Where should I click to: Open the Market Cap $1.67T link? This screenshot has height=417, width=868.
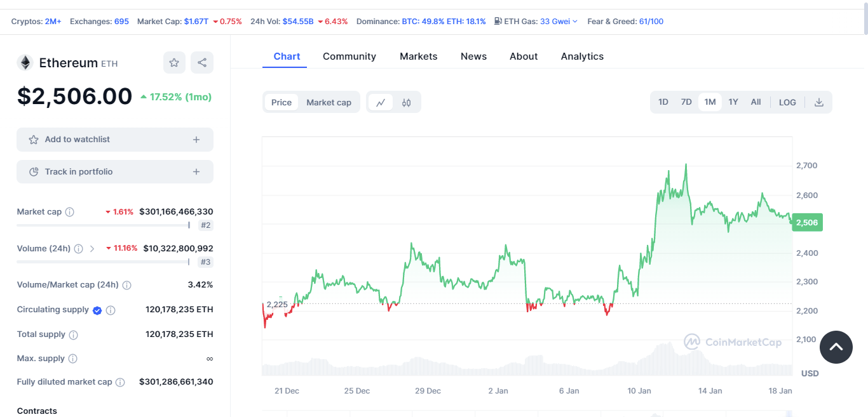coord(196,22)
